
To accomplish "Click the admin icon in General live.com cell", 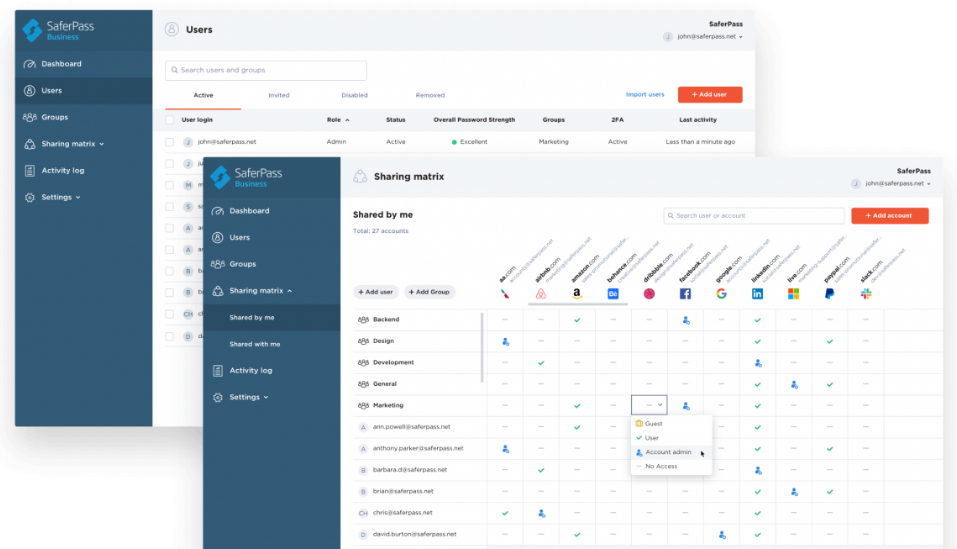I will coord(794,385).
